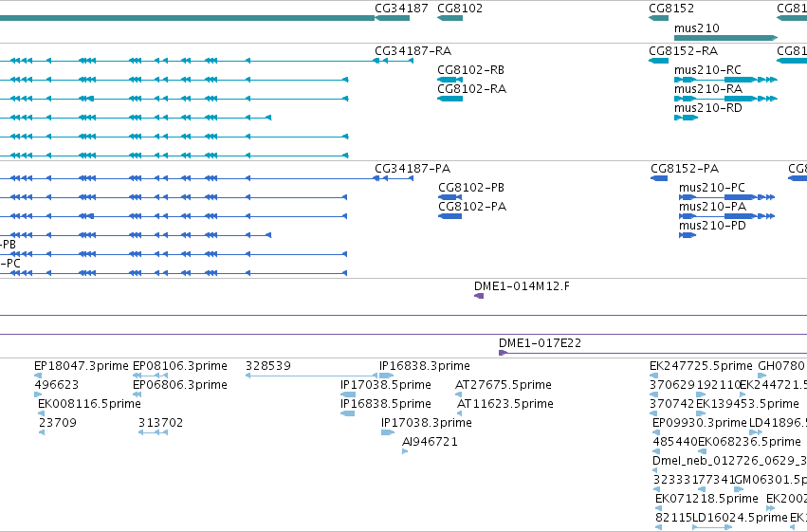Select EST 496623
Screen dimensions: 807x532
point(38,394)
